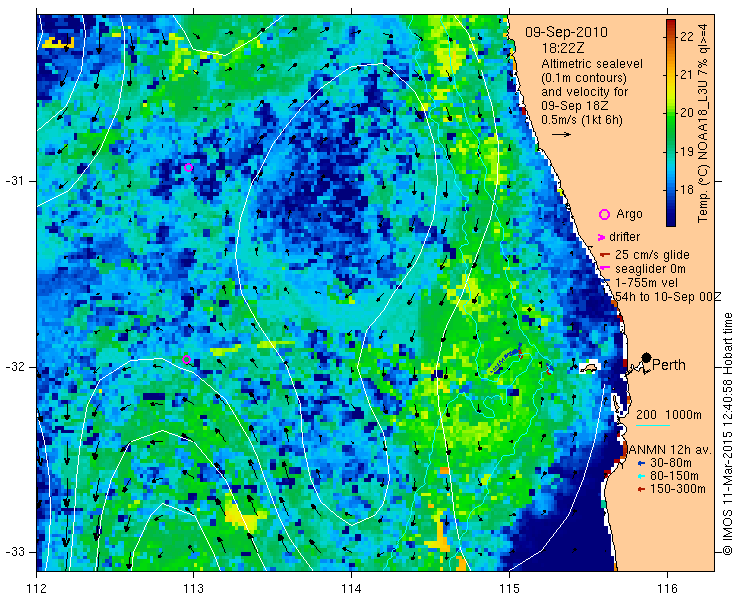Click the Perth city black dot marker

[647, 357]
